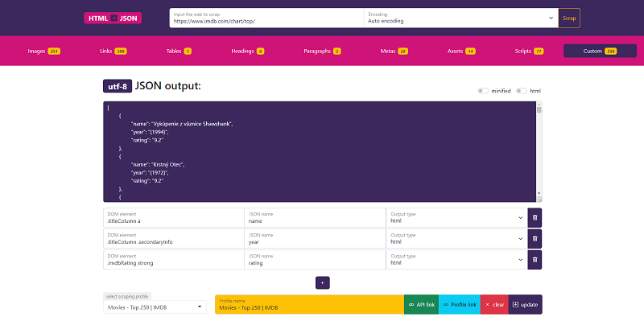This screenshot has width=644, height=317.
Task: Switch to the Paragraphs tab
Action: (x=323, y=51)
